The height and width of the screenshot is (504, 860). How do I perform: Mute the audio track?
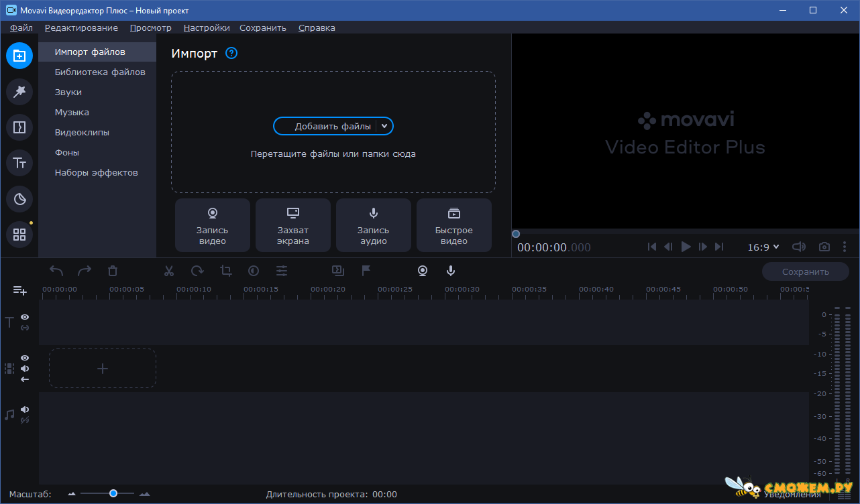click(x=25, y=409)
